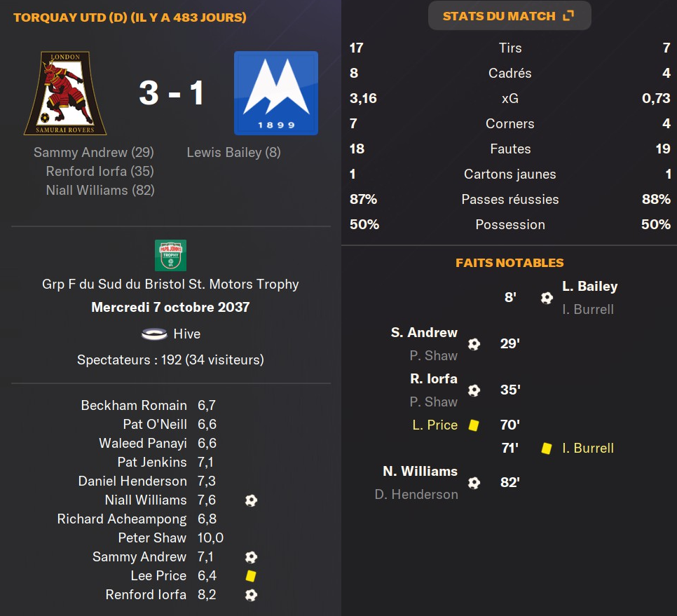Click the Hive stadium name
Viewport: 677px width, 616px height.
click(x=186, y=334)
